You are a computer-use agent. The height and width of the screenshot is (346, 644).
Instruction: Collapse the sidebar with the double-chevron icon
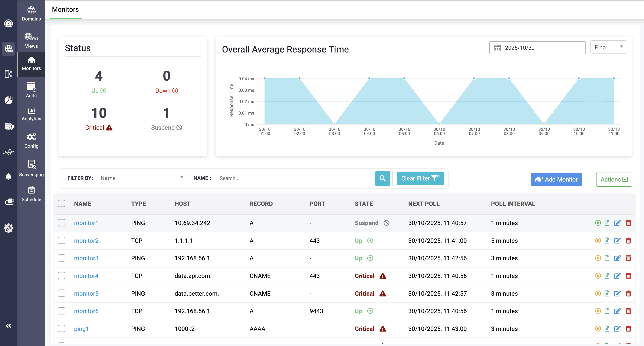(x=9, y=326)
